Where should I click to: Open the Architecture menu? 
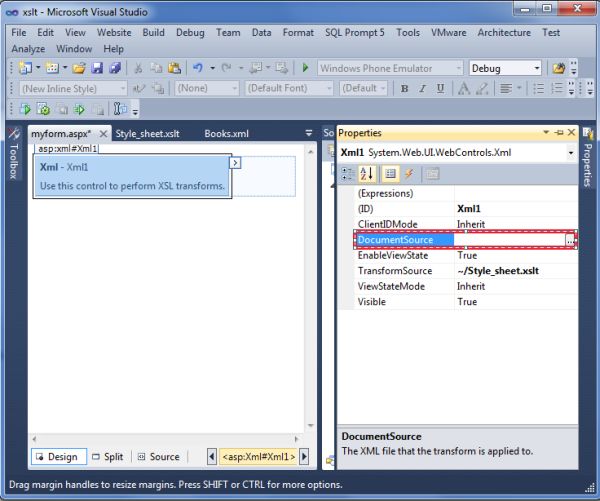point(504,33)
